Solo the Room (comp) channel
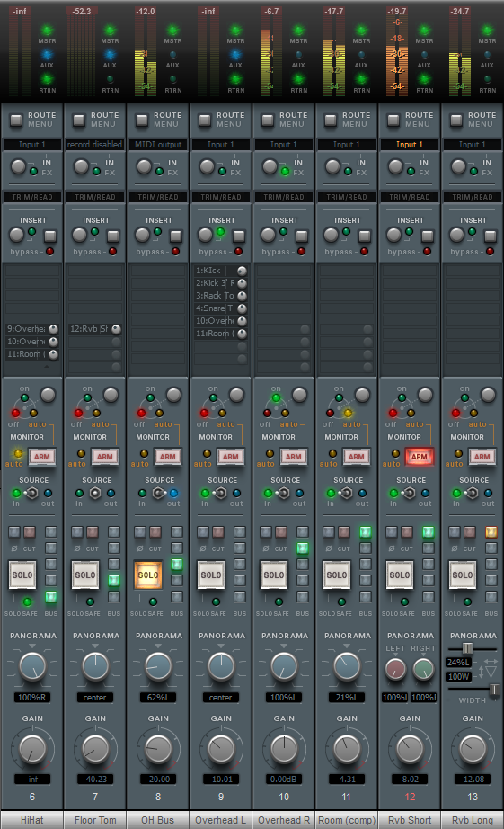Screen dimensions: 504x829 point(337,575)
